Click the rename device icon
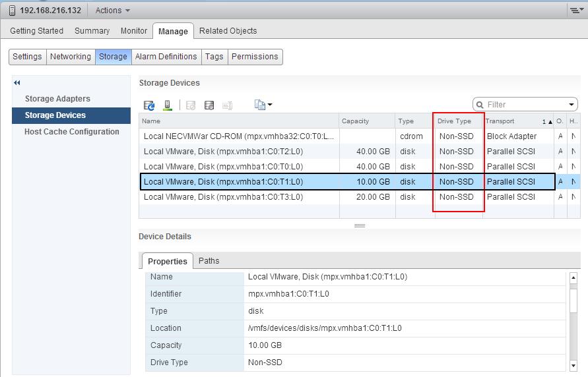 point(227,105)
